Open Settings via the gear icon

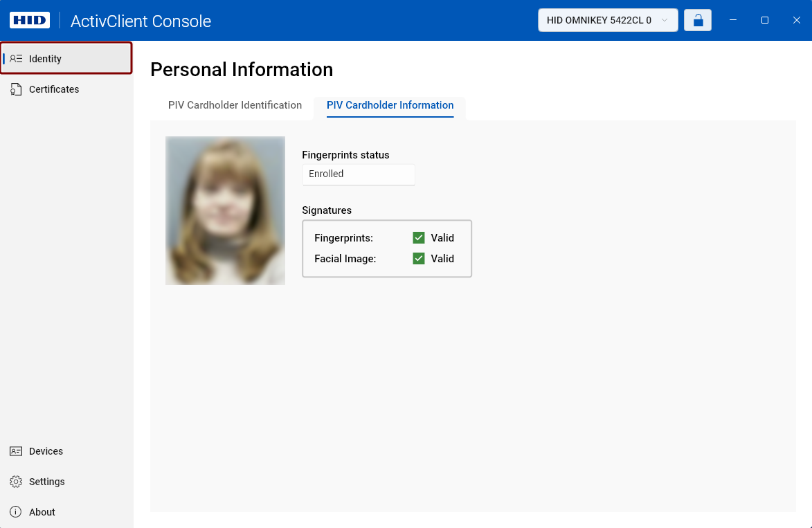pyautogui.click(x=16, y=482)
